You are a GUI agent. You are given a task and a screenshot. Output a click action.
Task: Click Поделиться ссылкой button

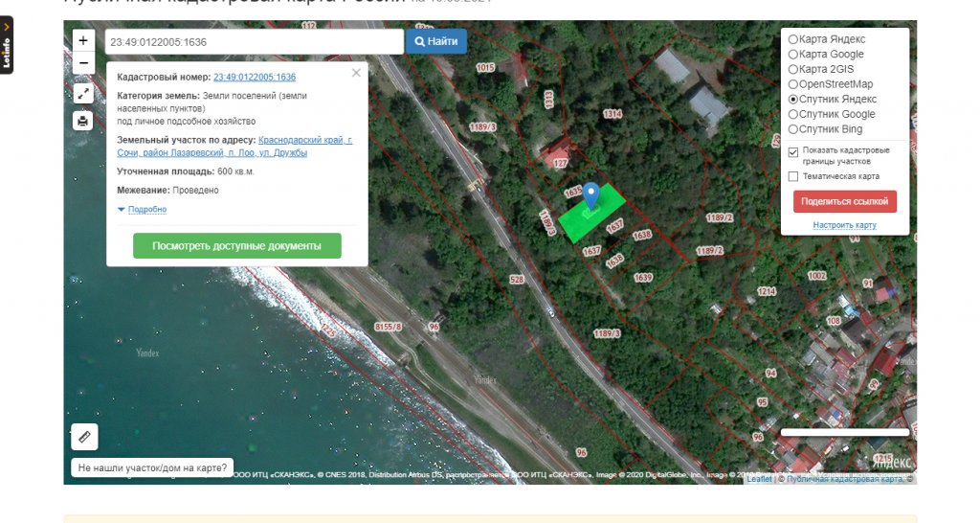tap(844, 201)
